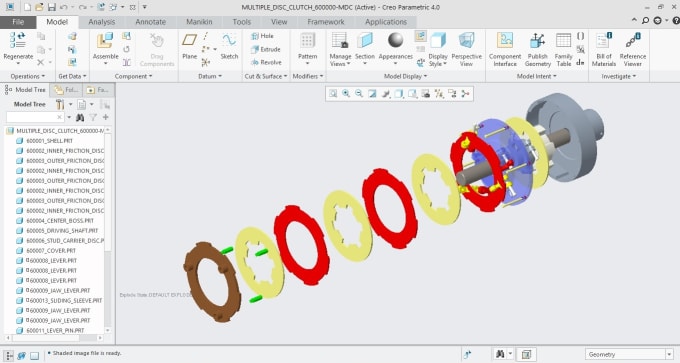Viewport: 680px width, 363px height.
Task: Expand the Cut & Surface group dropdown
Action: pyautogui.click(x=265, y=76)
